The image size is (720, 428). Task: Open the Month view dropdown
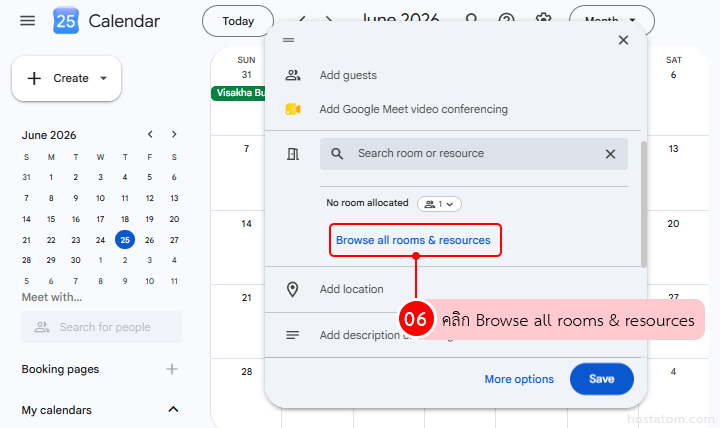point(611,21)
